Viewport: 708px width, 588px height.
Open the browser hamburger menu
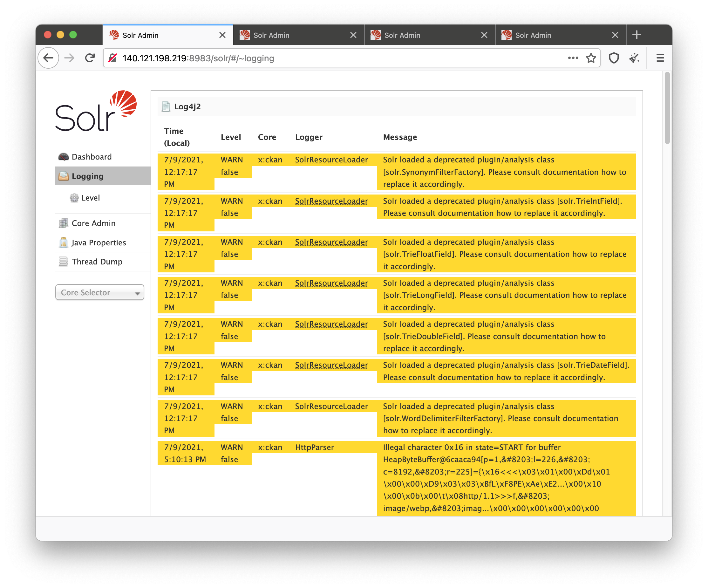pos(660,58)
